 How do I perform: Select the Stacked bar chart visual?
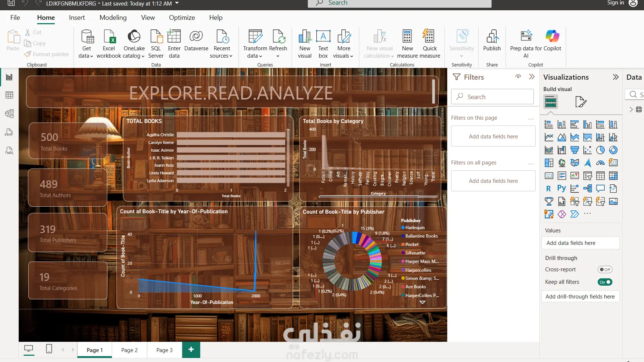tap(549, 124)
